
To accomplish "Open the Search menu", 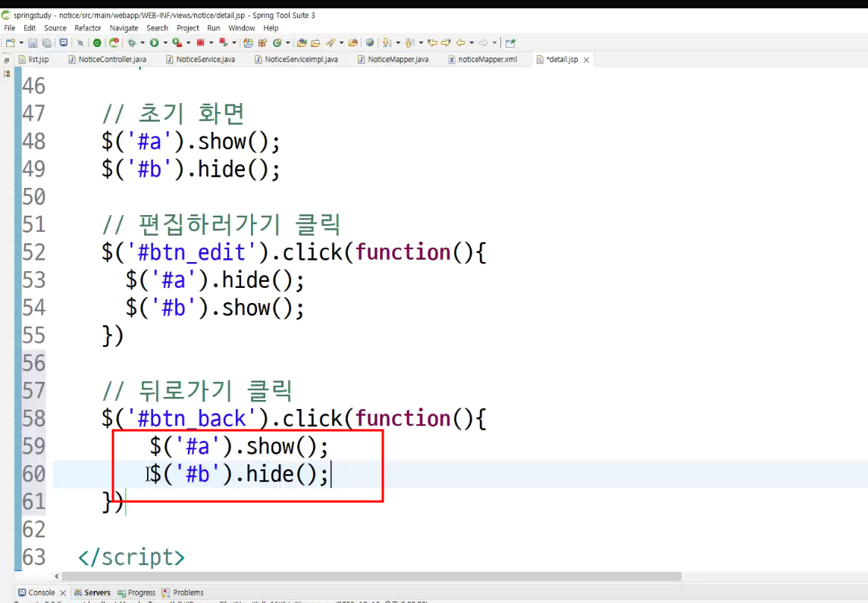I will click(157, 28).
